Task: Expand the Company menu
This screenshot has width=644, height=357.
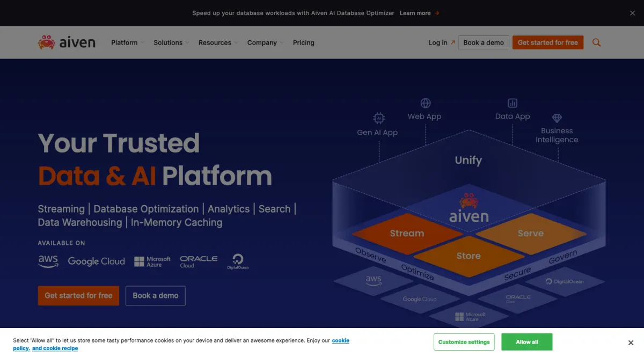Action: pos(265,42)
